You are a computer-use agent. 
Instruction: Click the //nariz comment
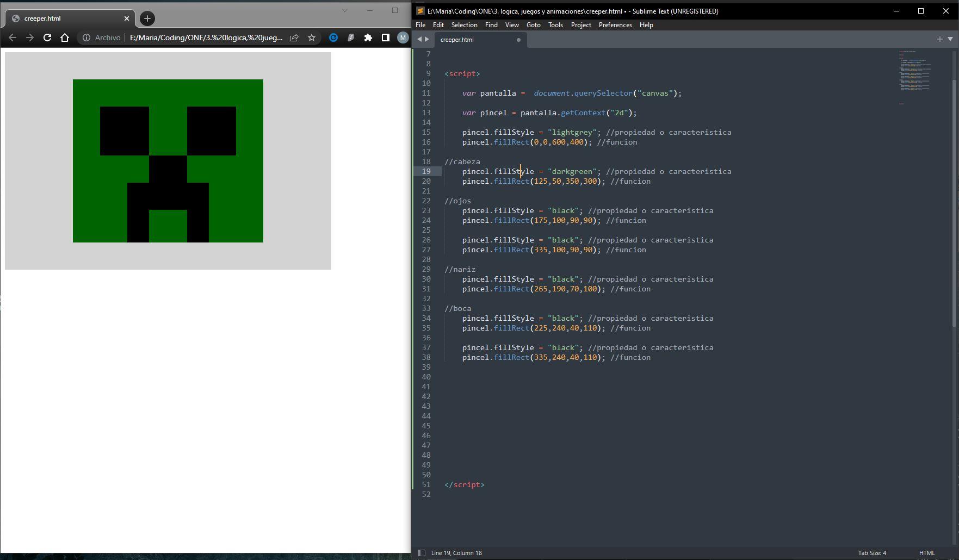[x=460, y=269]
